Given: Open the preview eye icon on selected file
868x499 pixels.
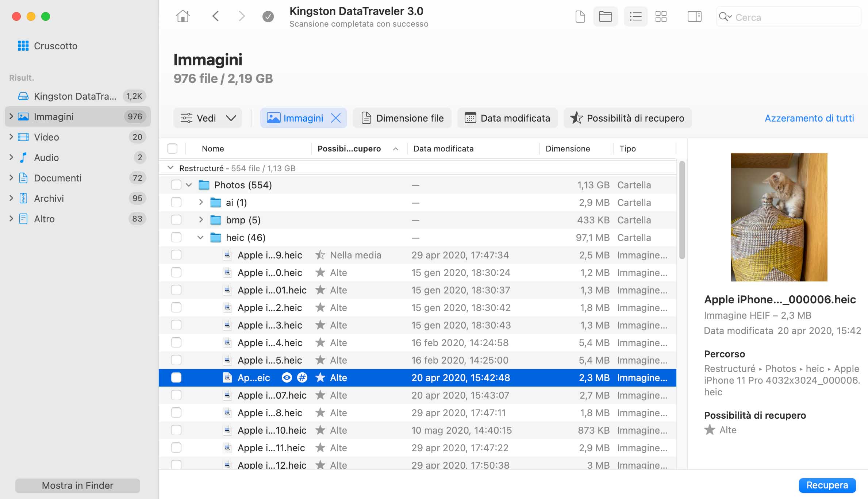Looking at the screenshot, I should pos(287,377).
